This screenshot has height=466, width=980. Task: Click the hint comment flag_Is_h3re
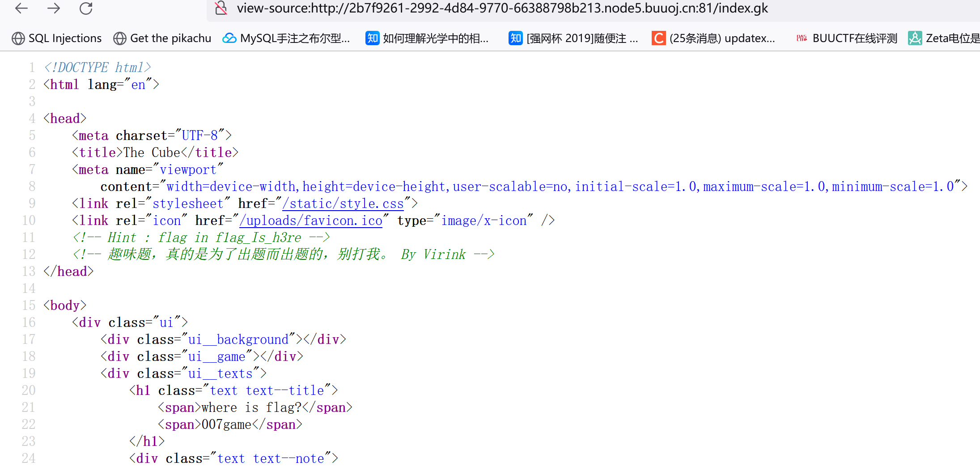pyautogui.click(x=201, y=237)
